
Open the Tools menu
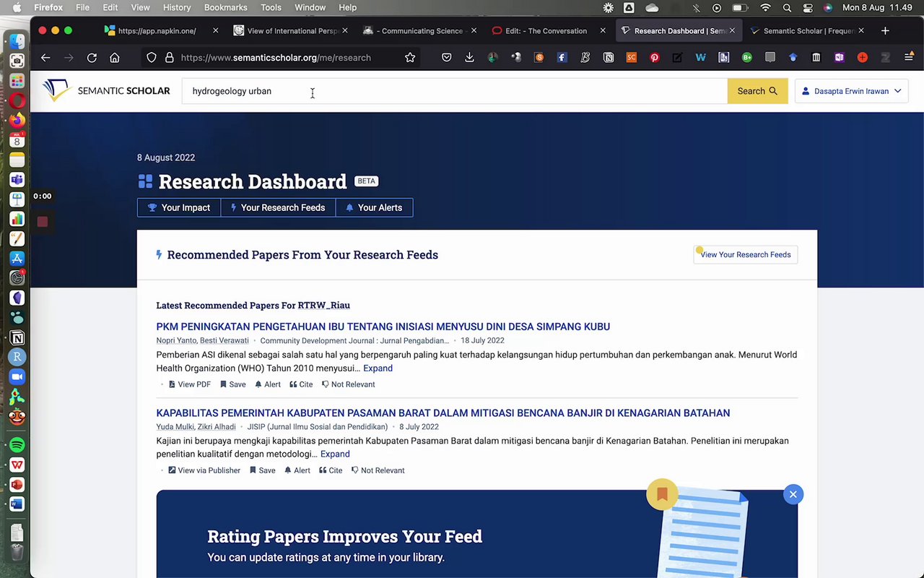[271, 7]
